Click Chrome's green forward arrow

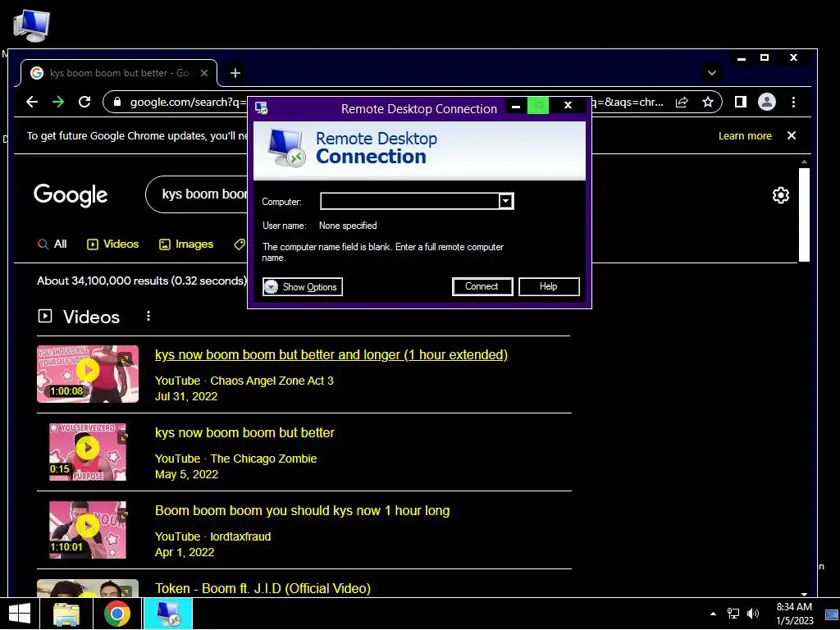(58, 102)
